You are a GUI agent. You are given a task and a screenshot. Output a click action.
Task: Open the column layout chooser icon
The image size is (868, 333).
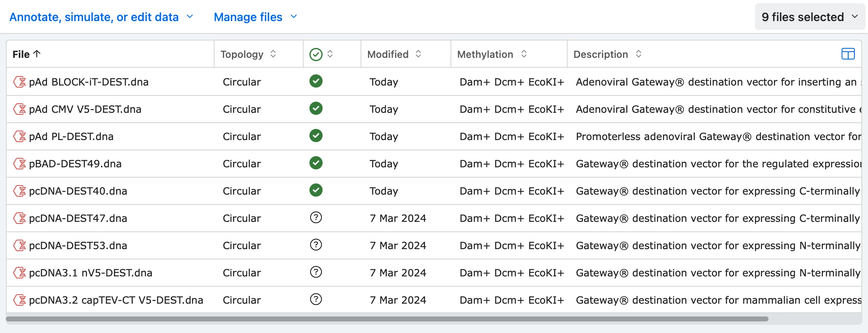848,54
